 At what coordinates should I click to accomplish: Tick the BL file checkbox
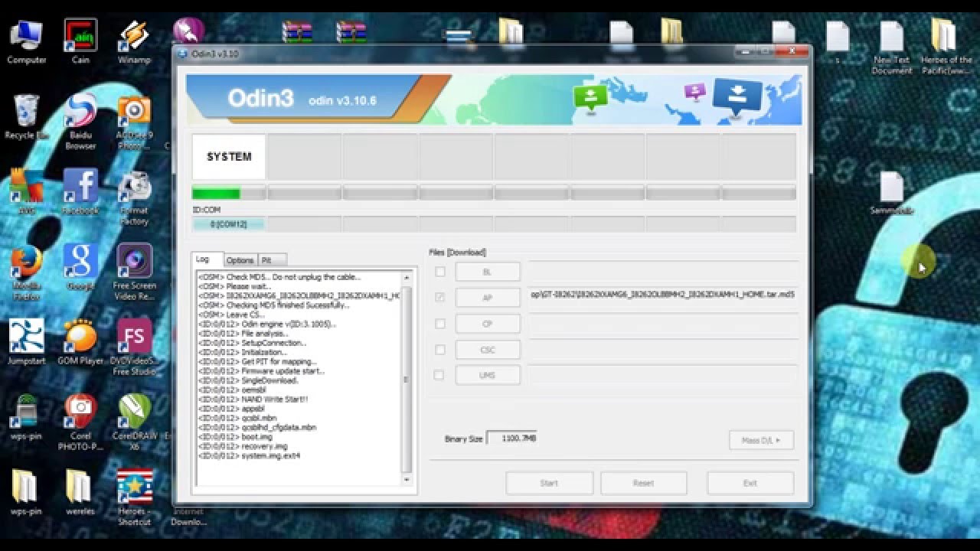439,272
